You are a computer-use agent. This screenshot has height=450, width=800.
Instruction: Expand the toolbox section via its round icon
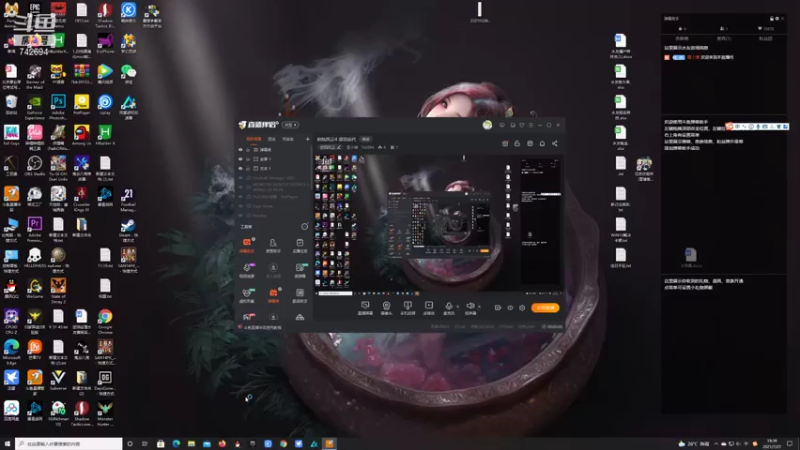tap(305, 227)
